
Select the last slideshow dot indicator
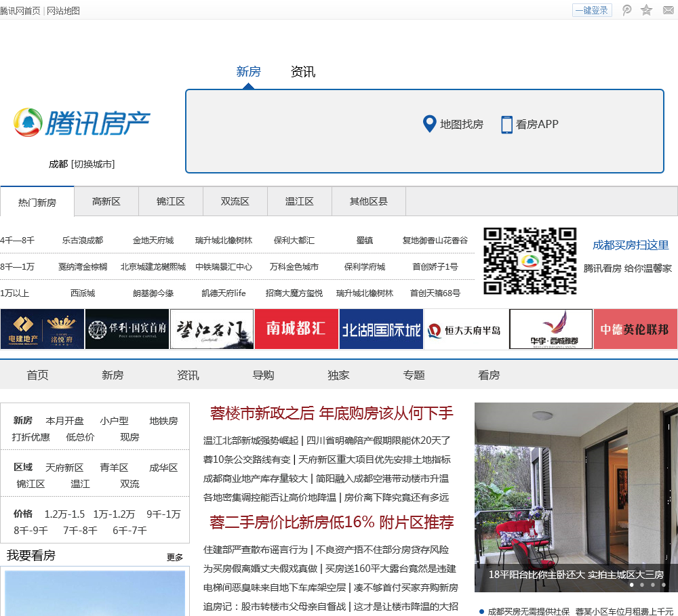click(x=664, y=585)
